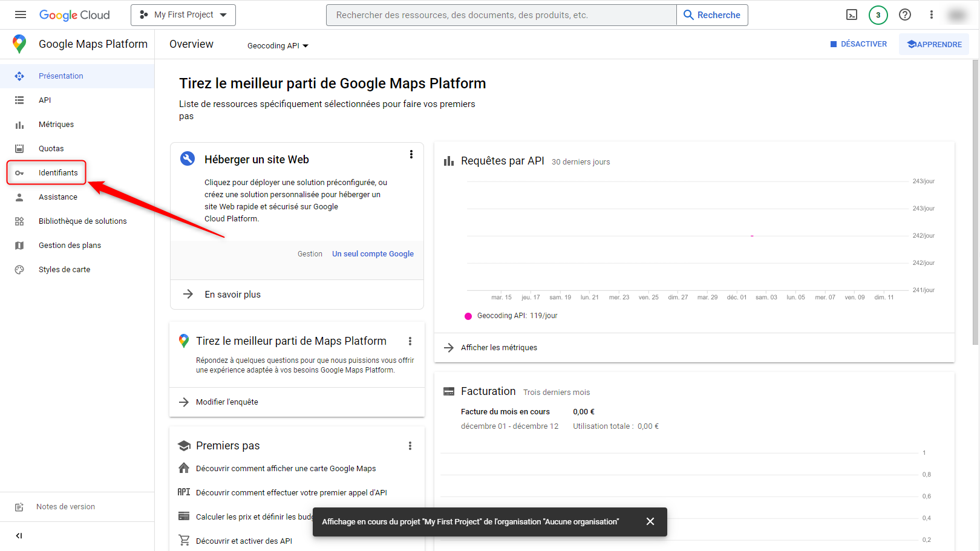Open Bibliothèque de solutions sidebar item
Screen dimensions: 980x551
(77, 221)
